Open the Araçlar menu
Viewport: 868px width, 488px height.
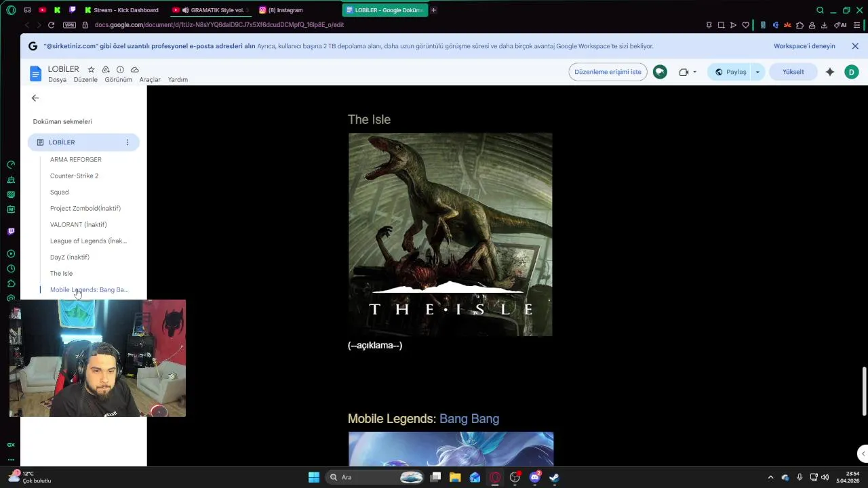[150, 80]
